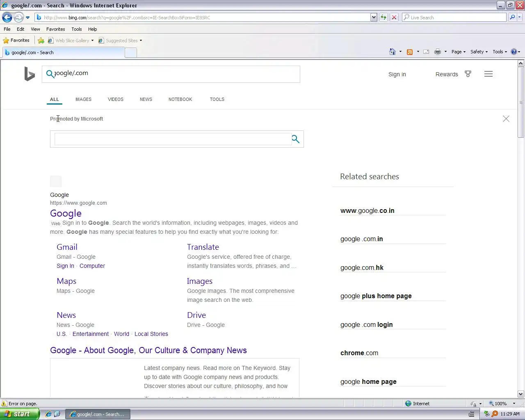Expand the address bar history dropdown
Image resolution: width=525 pixels, height=420 pixels.
tap(374, 17)
